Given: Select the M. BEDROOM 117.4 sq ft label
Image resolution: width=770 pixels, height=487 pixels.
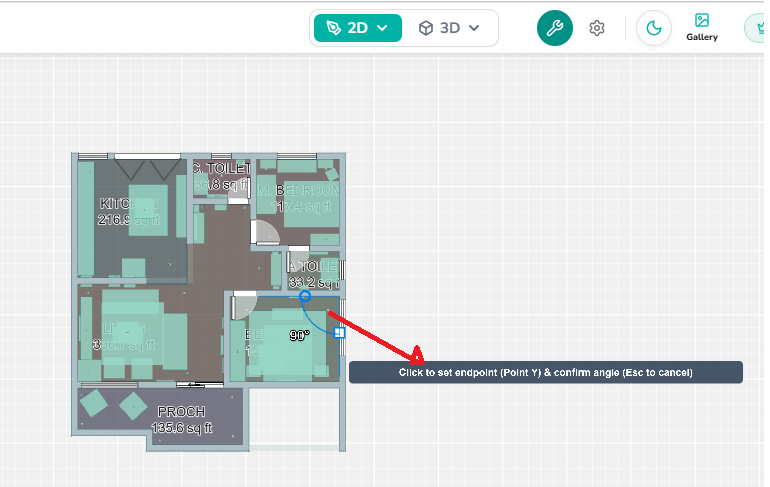Looking at the screenshot, I should coord(299,198).
